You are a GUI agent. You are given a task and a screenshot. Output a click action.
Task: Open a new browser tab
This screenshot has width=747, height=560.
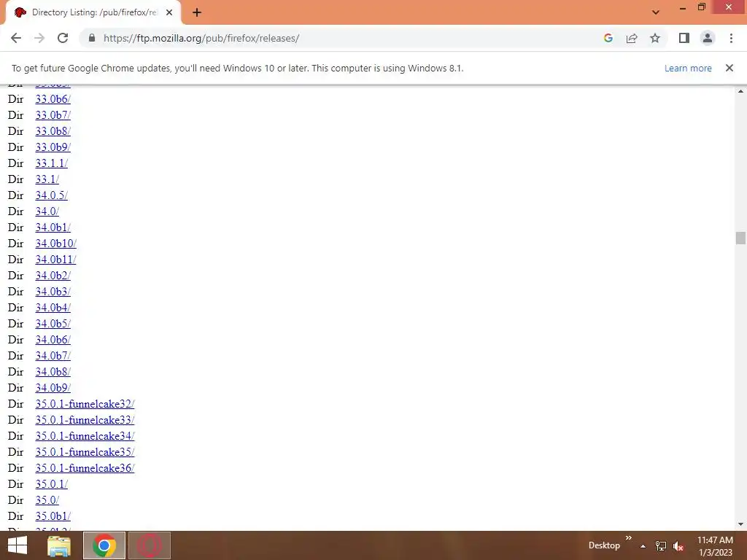pyautogui.click(x=197, y=12)
